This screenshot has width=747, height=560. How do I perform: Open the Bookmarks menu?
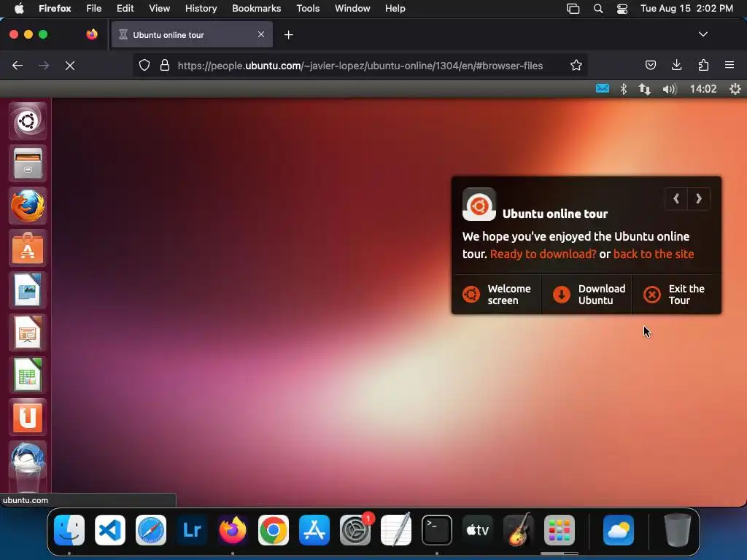(x=256, y=9)
